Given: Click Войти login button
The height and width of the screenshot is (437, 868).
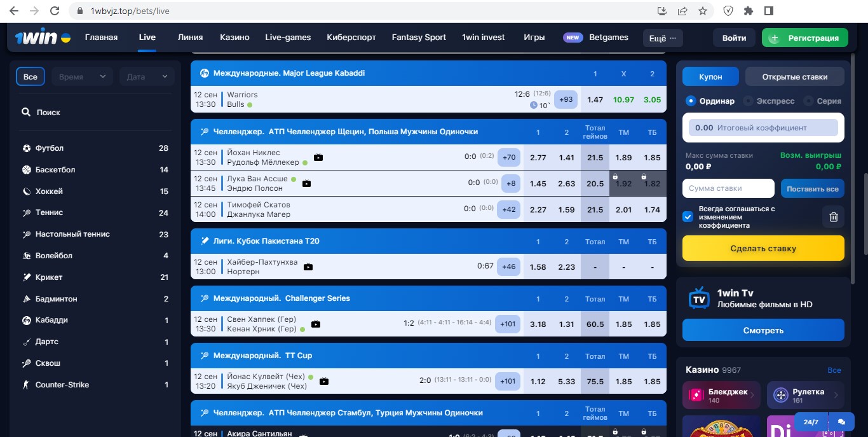Looking at the screenshot, I should [734, 38].
